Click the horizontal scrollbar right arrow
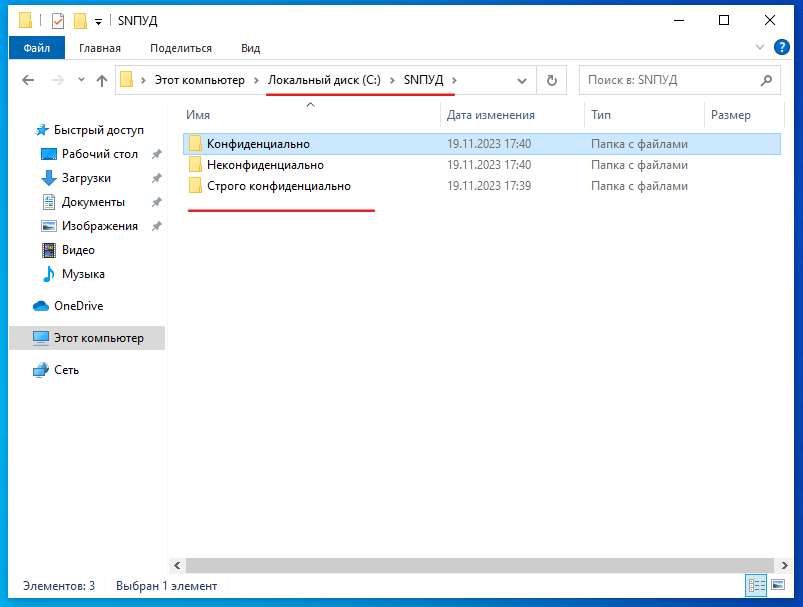803x607 pixels. (784, 566)
